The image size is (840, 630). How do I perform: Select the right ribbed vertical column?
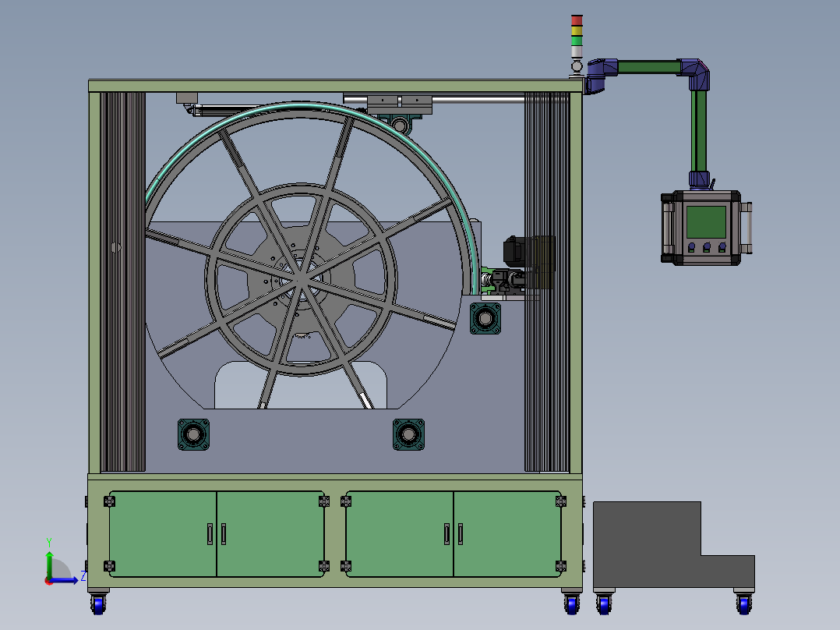click(x=547, y=282)
